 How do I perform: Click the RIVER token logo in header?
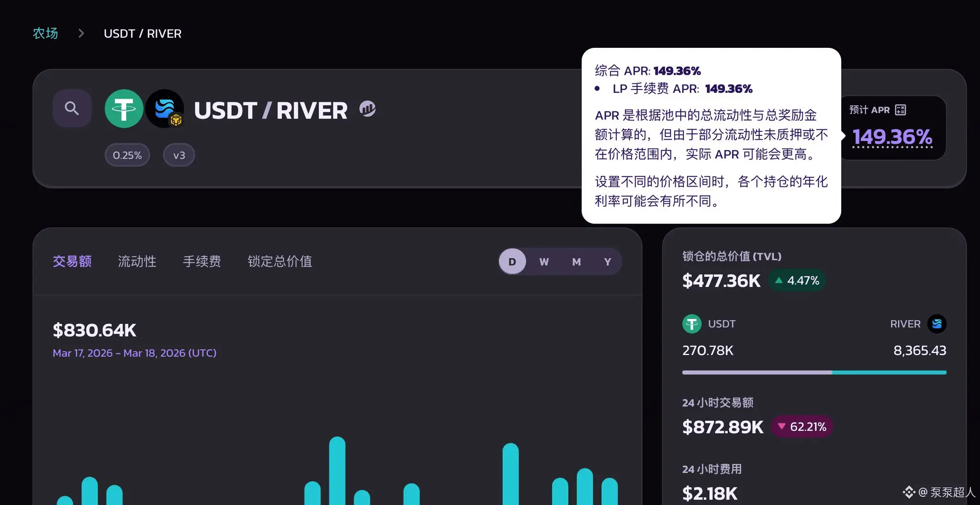tap(165, 109)
